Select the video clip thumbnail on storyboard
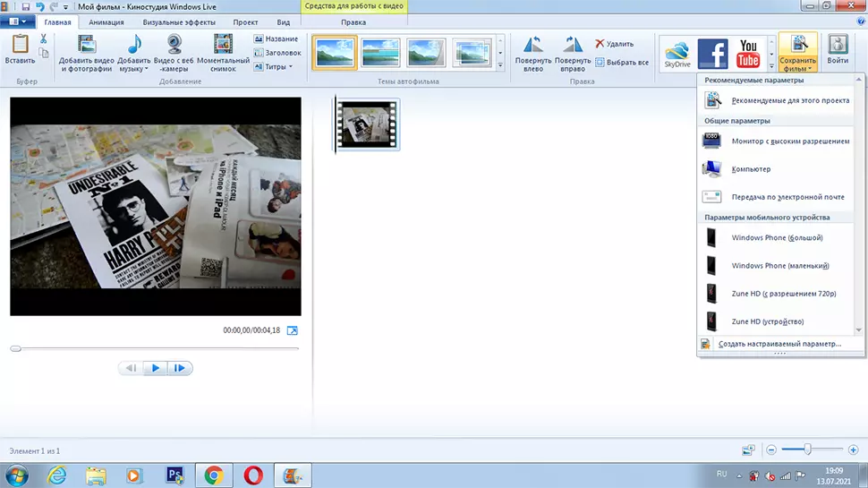This screenshot has height=488, width=868. pyautogui.click(x=368, y=124)
